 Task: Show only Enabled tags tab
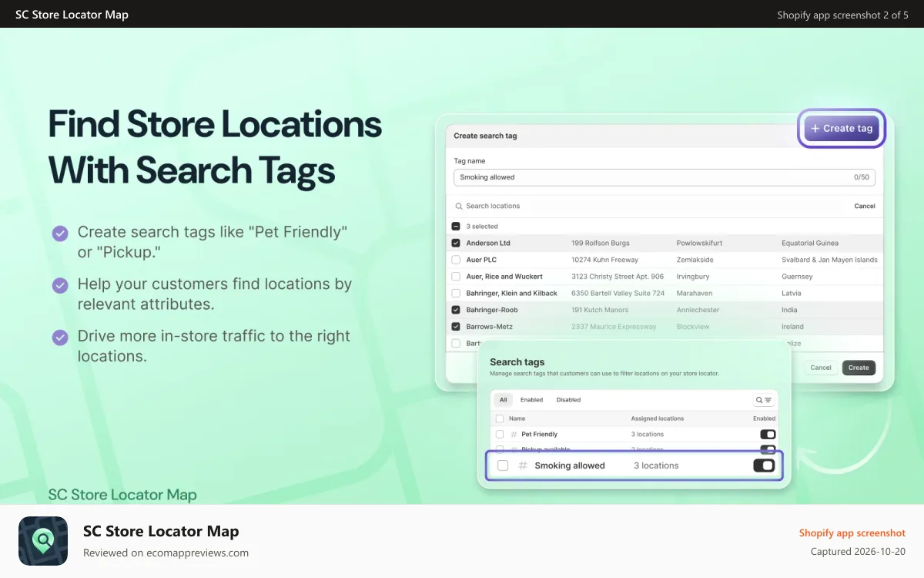click(x=531, y=400)
